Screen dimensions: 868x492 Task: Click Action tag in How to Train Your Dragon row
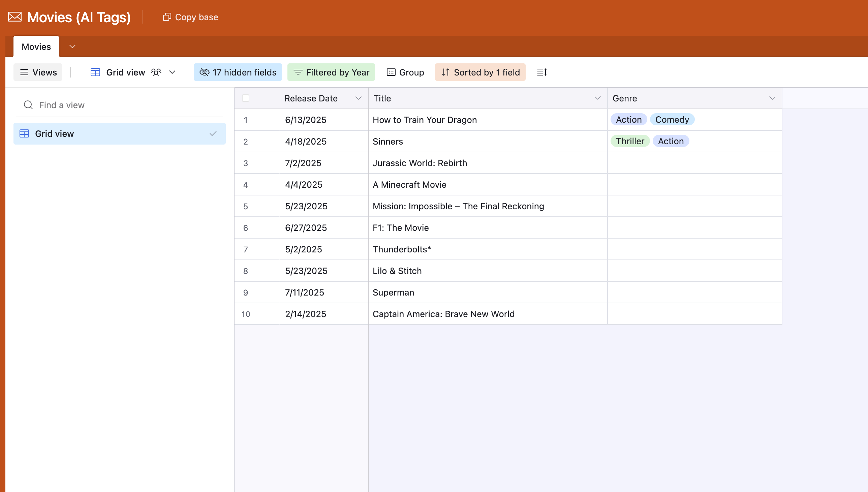[629, 120]
